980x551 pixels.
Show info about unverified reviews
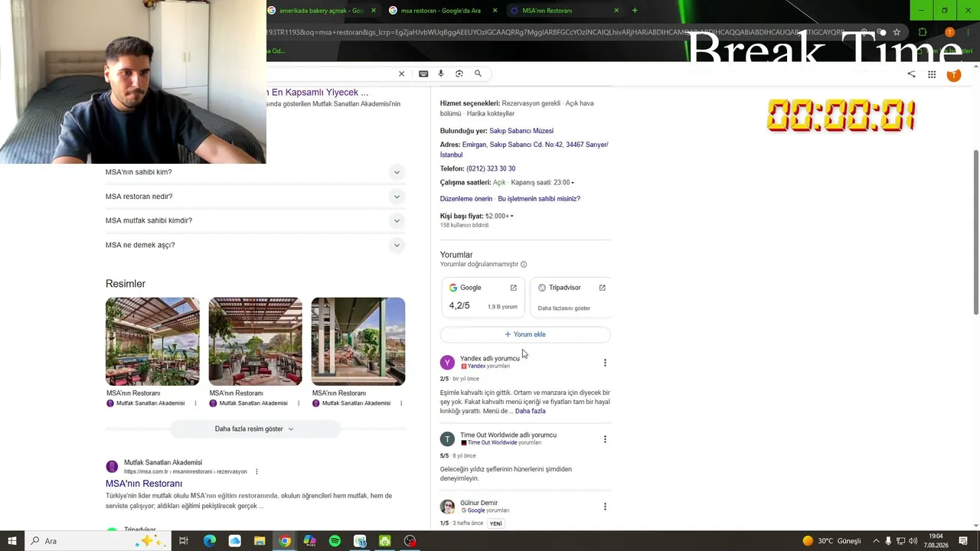(524, 265)
